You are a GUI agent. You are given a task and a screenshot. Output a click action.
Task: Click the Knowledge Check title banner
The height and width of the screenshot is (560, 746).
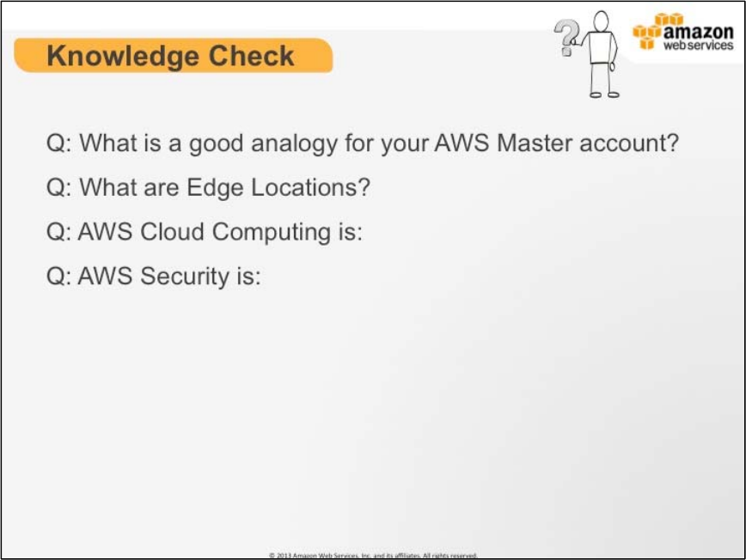point(174,56)
